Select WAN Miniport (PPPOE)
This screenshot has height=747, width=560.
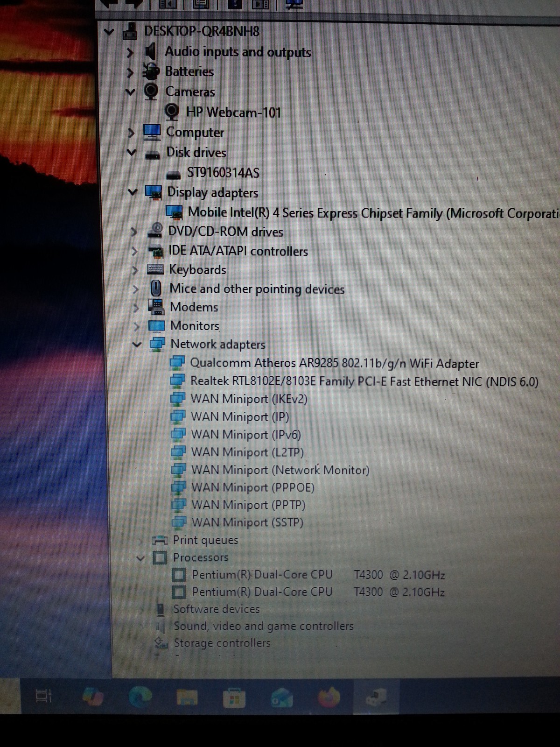click(253, 487)
